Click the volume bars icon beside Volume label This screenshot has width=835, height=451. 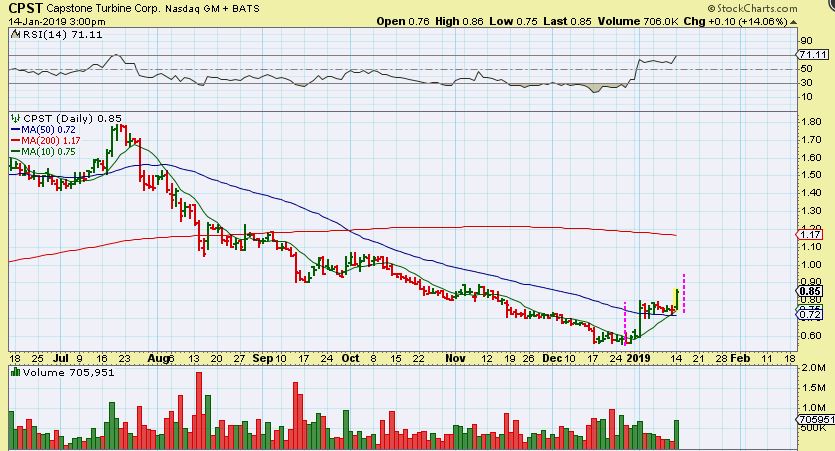pyautogui.click(x=15, y=372)
